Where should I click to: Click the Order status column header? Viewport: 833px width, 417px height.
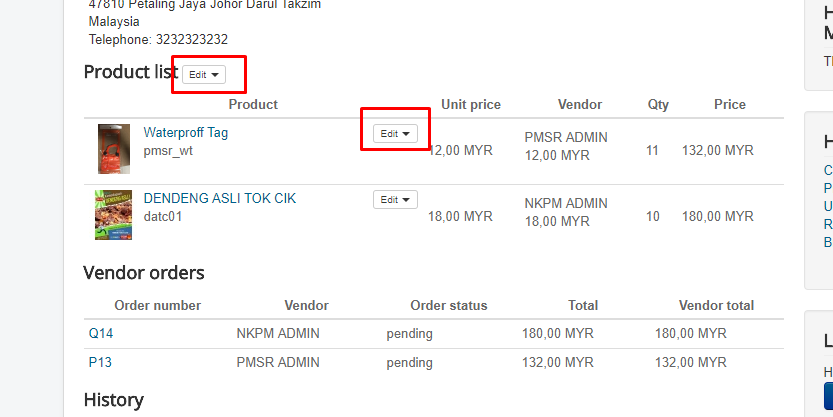pos(448,305)
